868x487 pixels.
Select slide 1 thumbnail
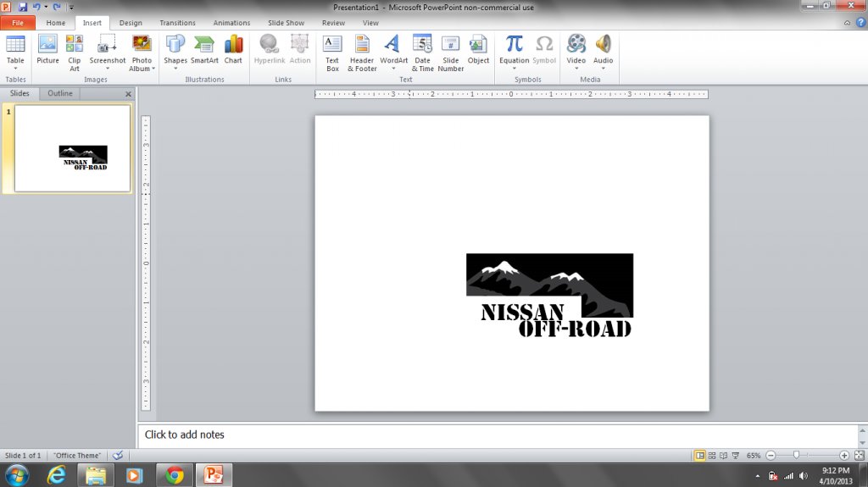pyautogui.click(x=73, y=148)
